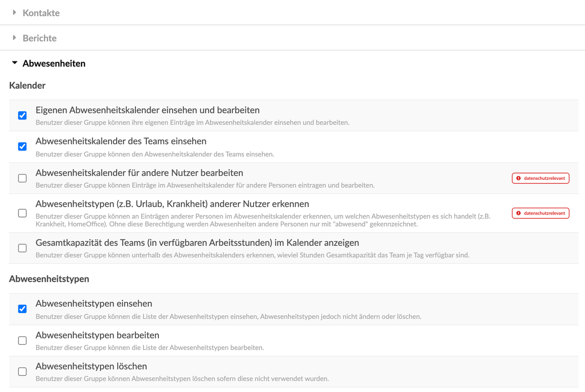Uncheck Abwesenheitskalender des Teams einsehen
The width and height of the screenshot is (585, 392).
pos(22,146)
